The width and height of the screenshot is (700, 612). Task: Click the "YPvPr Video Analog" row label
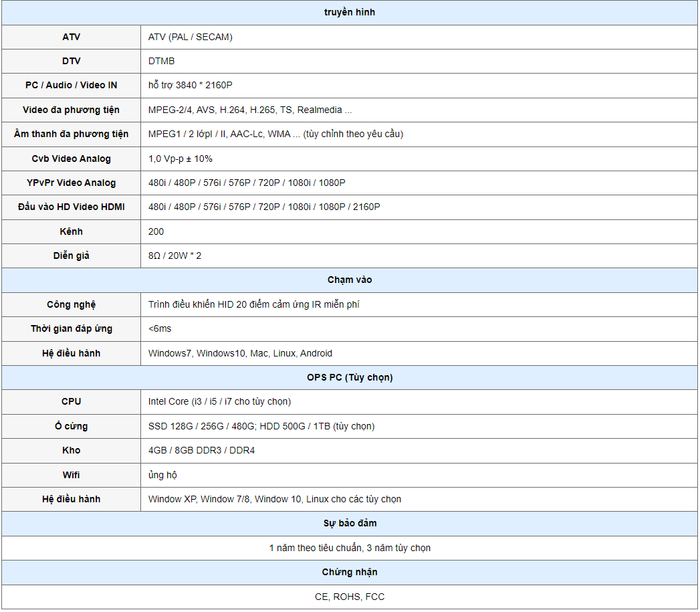[x=71, y=183]
